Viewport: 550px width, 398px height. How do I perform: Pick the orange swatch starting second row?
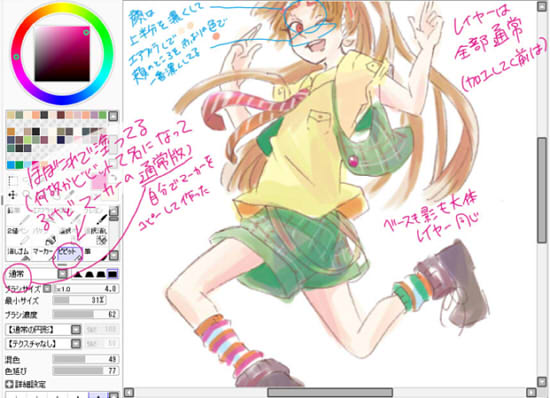click(11, 131)
